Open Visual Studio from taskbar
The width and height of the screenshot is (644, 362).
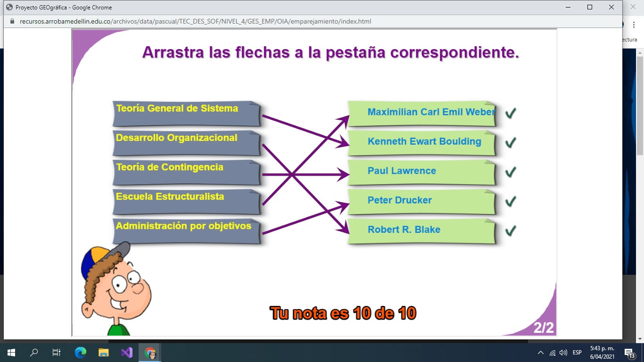coord(127,352)
